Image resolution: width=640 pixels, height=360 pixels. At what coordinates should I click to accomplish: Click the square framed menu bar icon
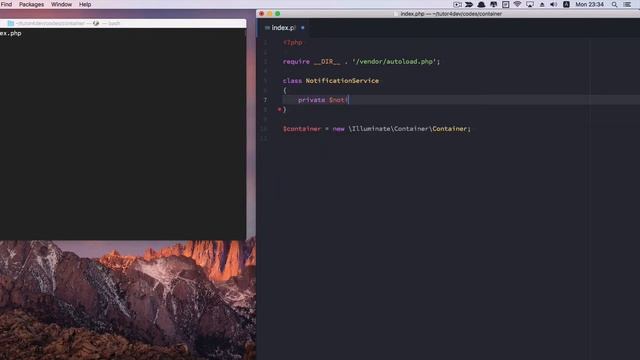click(x=505, y=4)
